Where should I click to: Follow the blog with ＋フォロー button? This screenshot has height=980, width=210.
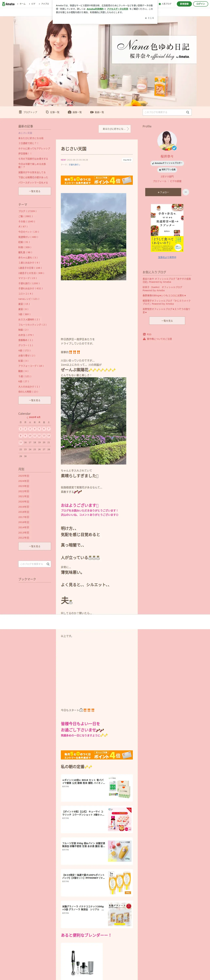163,192
